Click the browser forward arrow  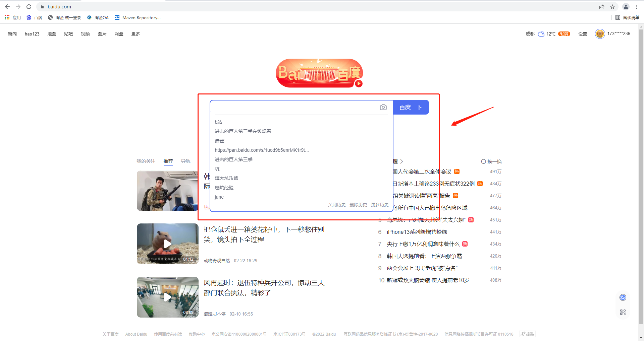click(x=18, y=7)
